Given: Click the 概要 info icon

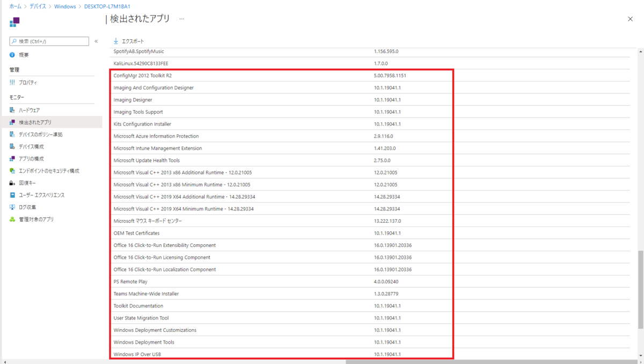Looking at the screenshot, I should click(12, 55).
